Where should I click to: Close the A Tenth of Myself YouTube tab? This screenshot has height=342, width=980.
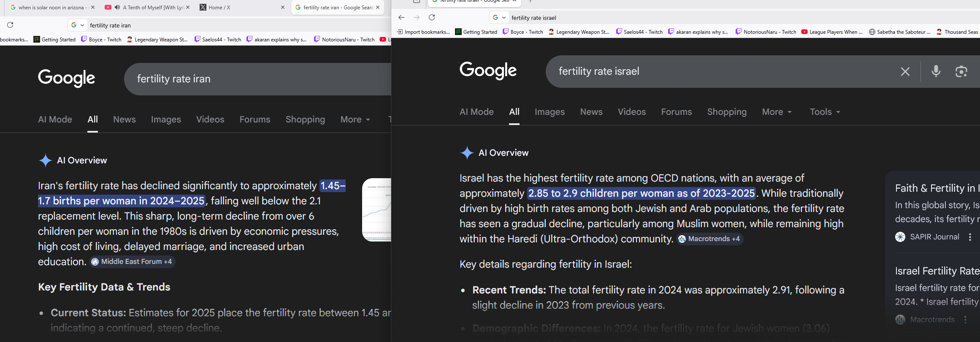coord(188,7)
